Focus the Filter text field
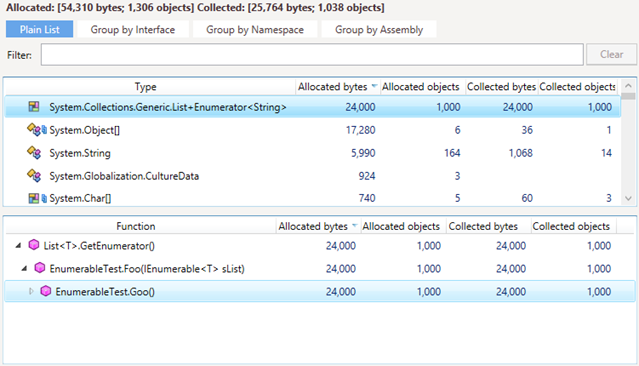Screen dimensions: 639x366 pos(312,54)
